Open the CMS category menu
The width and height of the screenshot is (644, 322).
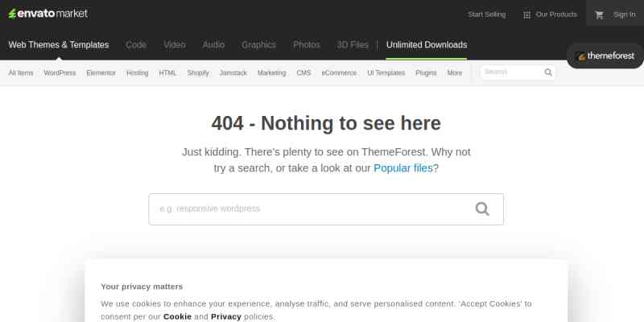[x=303, y=73]
